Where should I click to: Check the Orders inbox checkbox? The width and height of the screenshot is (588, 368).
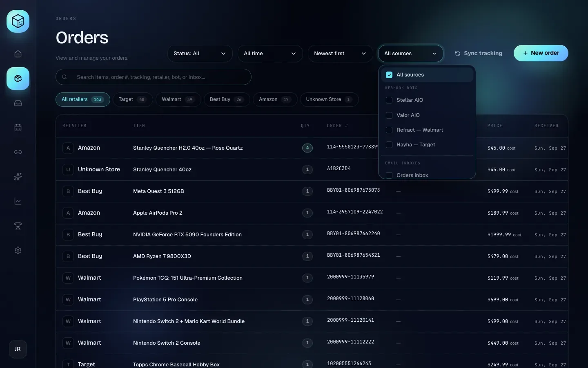click(x=389, y=175)
